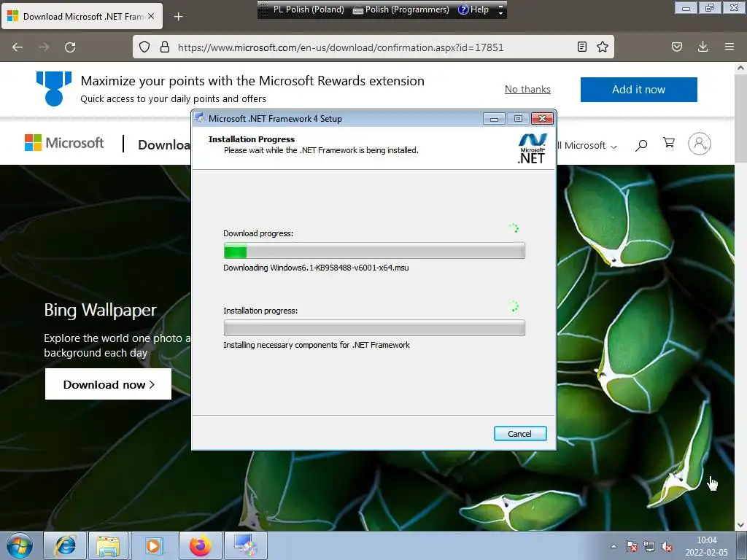Open the Windows Start button
This screenshot has width=747, height=560.
[x=20, y=545]
